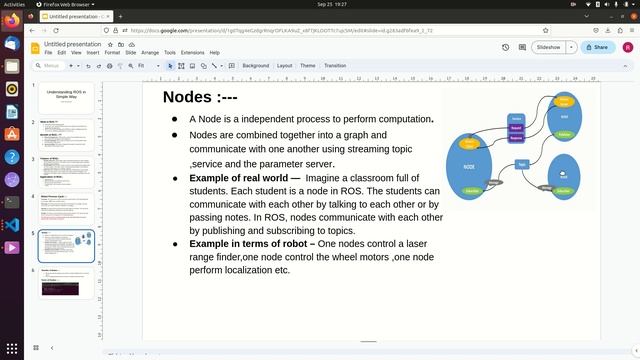Open the Slide menu
Viewport: 640px width, 360px height.
click(x=131, y=53)
